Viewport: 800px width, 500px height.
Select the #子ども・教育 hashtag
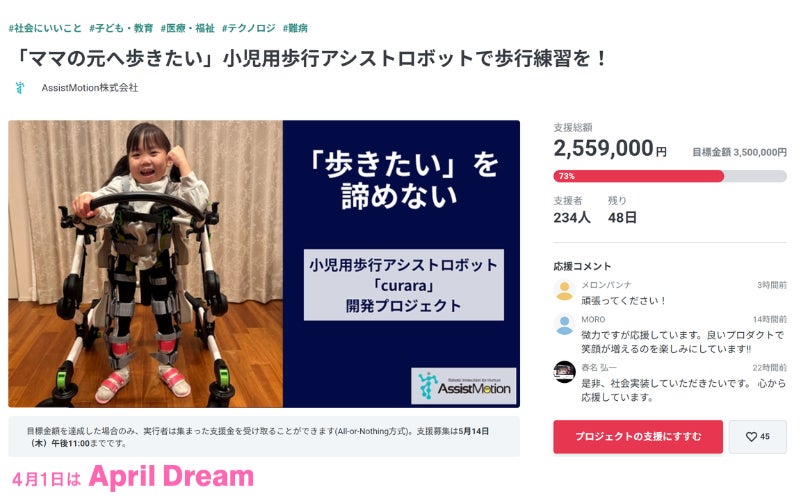point(121,28)
